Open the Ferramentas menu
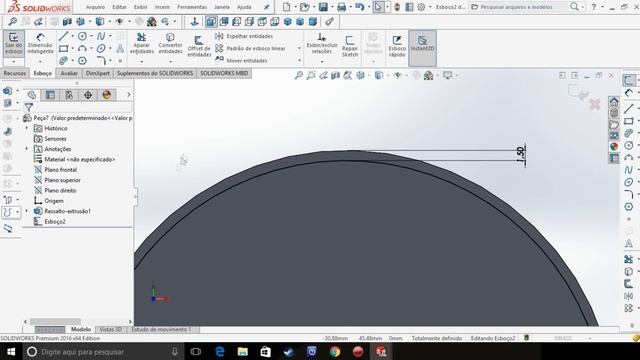This screenshot has height=360, width=640. [192, 7]
